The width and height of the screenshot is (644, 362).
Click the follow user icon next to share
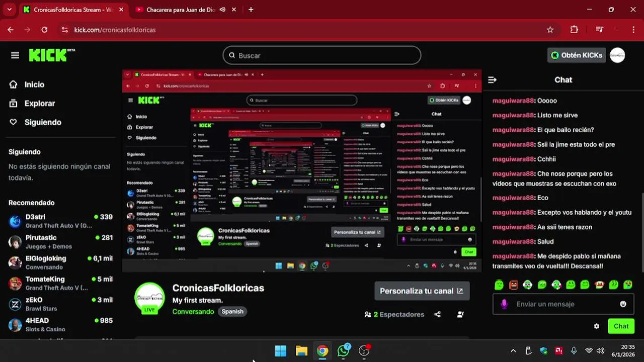click(460, 314)
